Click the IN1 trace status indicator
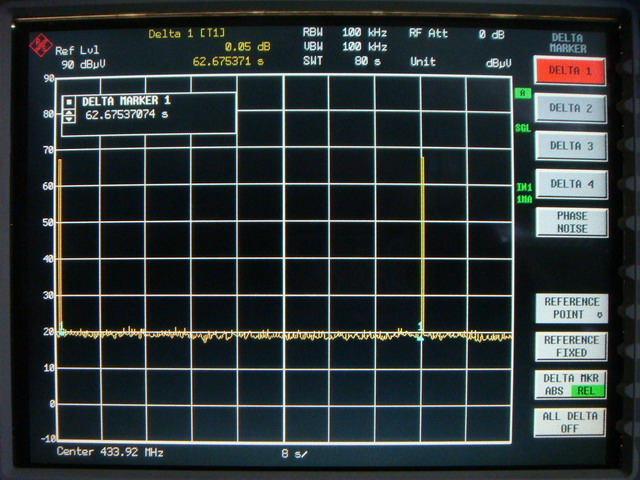 (524, 187)
